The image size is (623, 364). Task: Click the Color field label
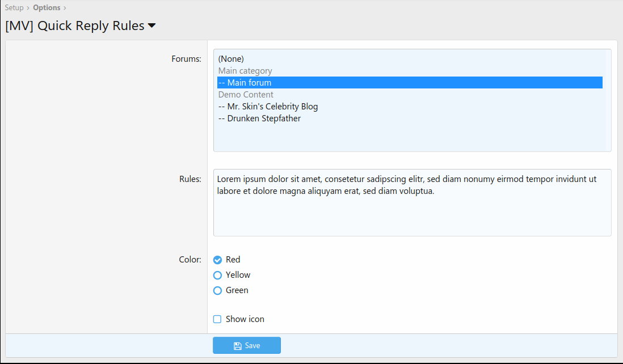[190, 260]
